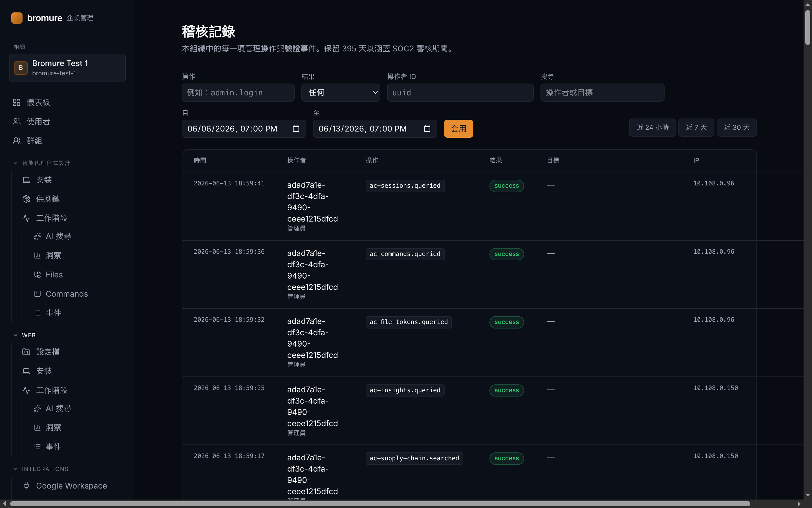
Task: Click the chart icon of 洞察 under WEB
Action: [x=37, y=427]
